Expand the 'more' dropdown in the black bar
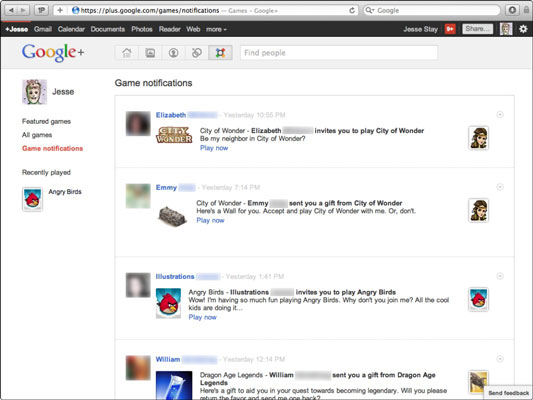The image size is (533, 400). click(216, 29)
